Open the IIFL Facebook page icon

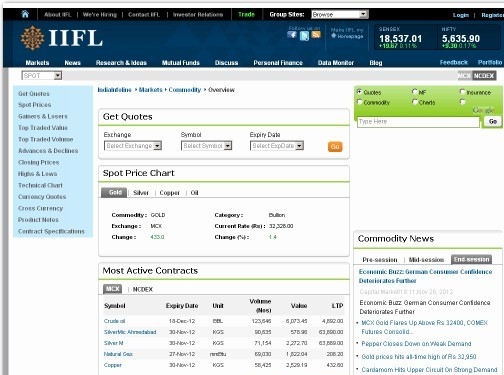pos(292,34)
